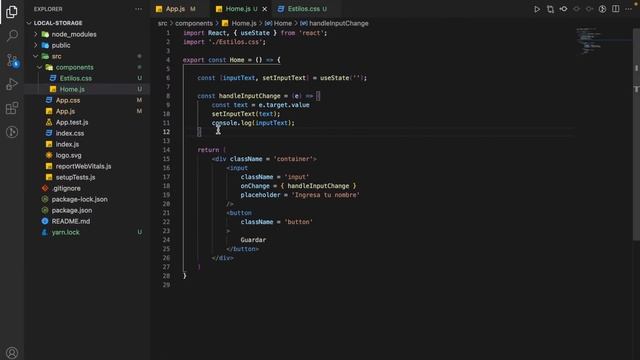640x360 pixels.
Task: Click on 'console.log(inputText);' line
Action: pyautogui.click(x=253, y=123)
